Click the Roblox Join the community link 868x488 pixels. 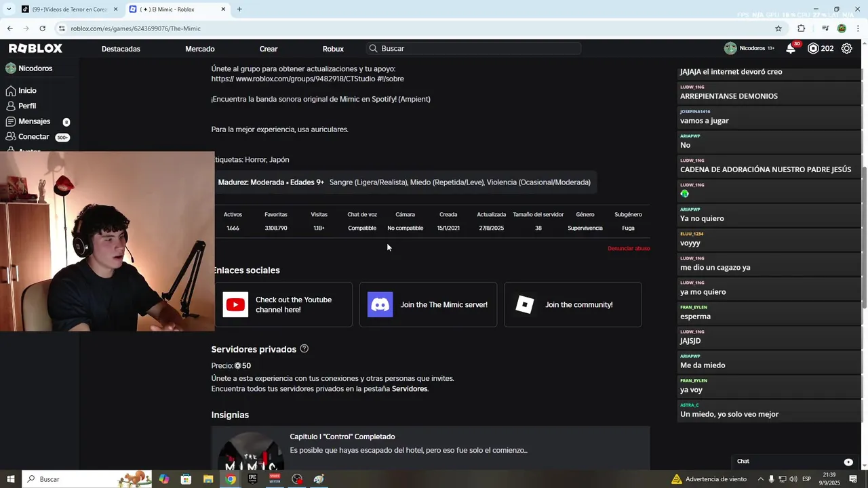click(x=572, y=305)
